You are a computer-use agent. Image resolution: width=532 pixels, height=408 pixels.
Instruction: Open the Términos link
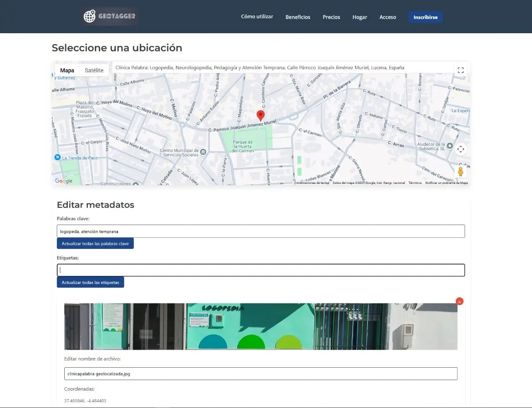[x=414, y=182]
